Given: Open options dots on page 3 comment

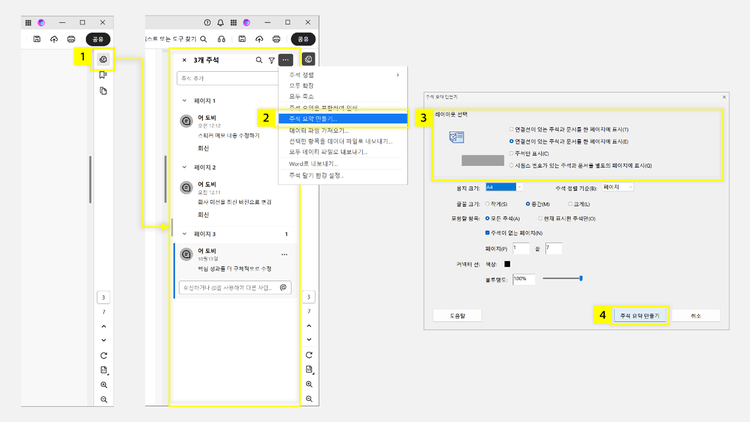Looking at the screenshot, I should pyautogui.click(x=285, y=255).
